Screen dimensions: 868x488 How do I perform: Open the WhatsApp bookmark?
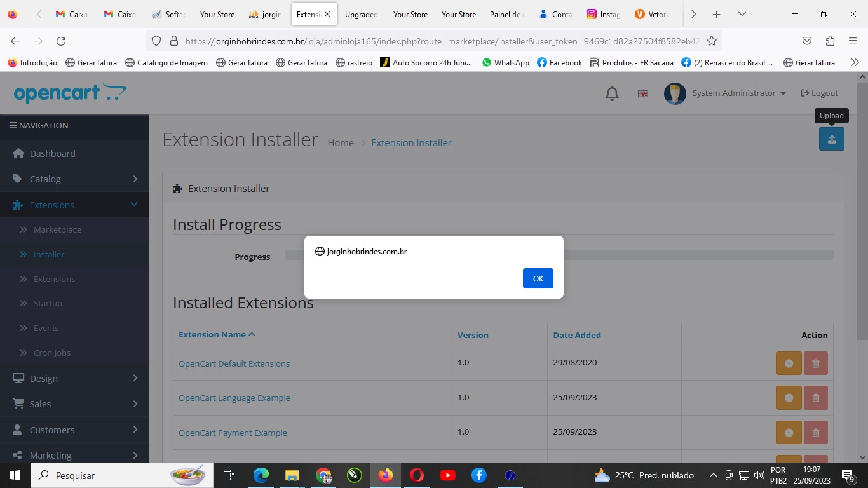point(505,62)
